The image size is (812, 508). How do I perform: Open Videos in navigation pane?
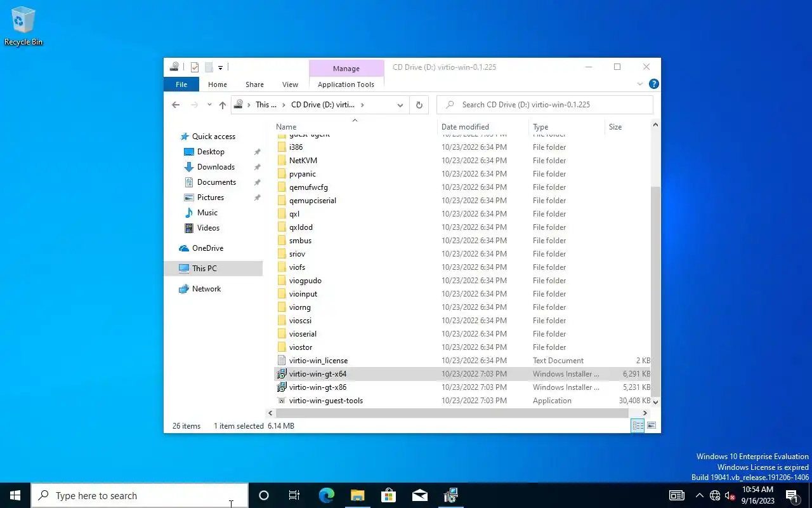(x=208, y=228)
